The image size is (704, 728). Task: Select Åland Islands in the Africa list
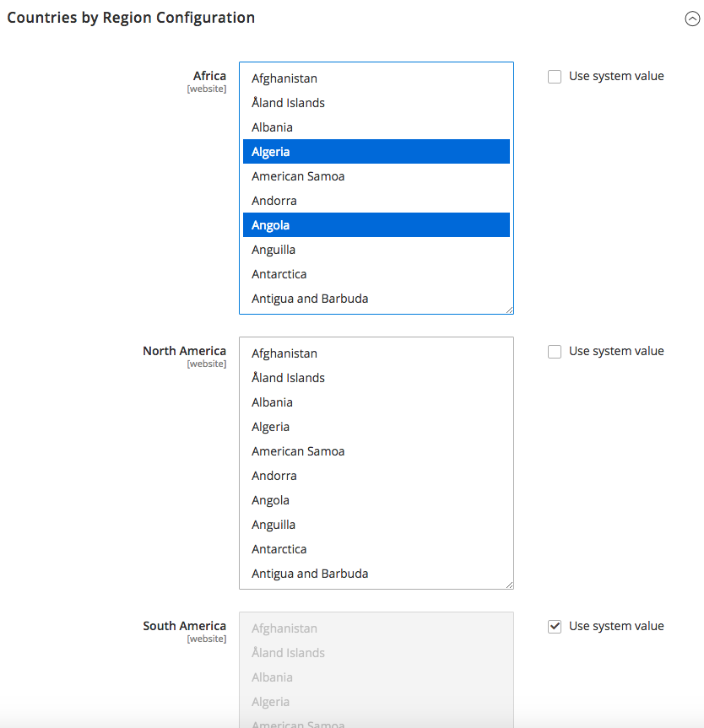coord(376,103)
